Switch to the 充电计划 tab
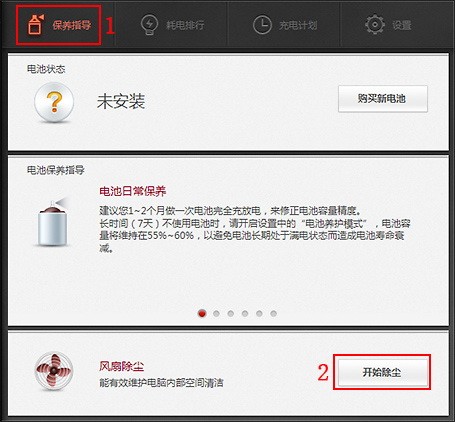This screenshot has width=455, height=422. [284, 25]
